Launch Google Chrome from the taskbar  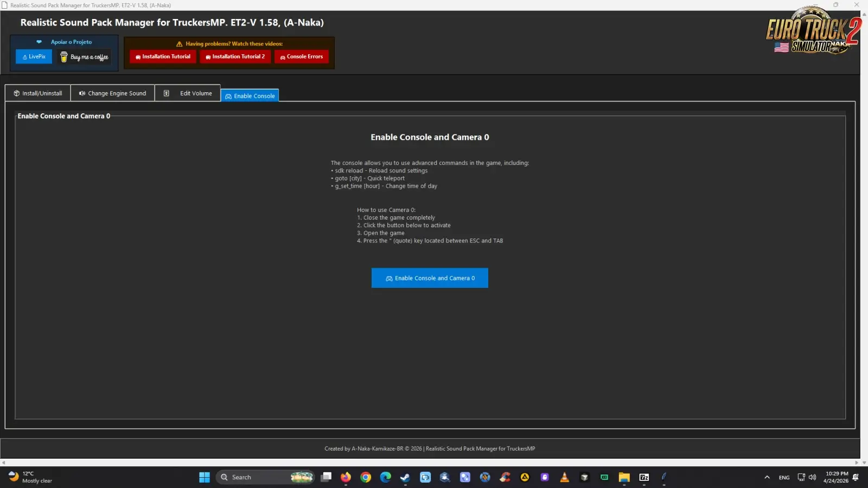pyautogui.click(x=366, y=477)
